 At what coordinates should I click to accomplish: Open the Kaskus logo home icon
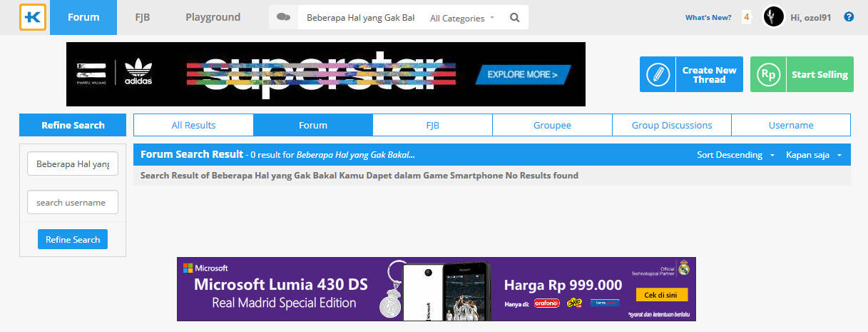pos(33,17)
